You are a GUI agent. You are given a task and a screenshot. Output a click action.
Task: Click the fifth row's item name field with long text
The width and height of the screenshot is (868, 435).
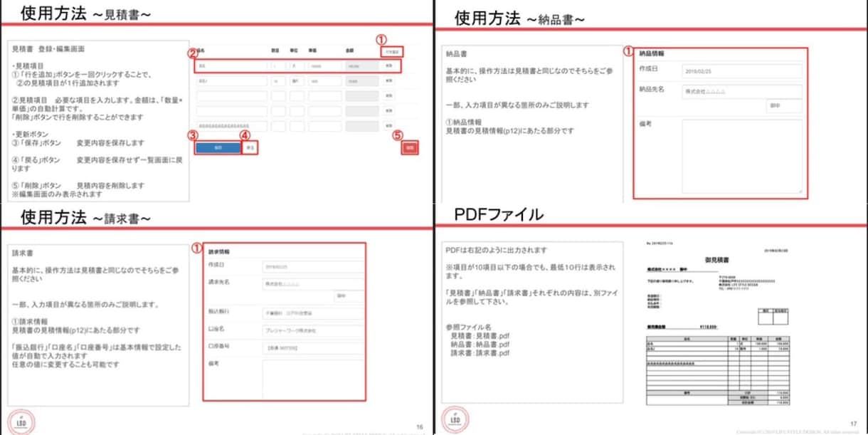coord(232,126)
